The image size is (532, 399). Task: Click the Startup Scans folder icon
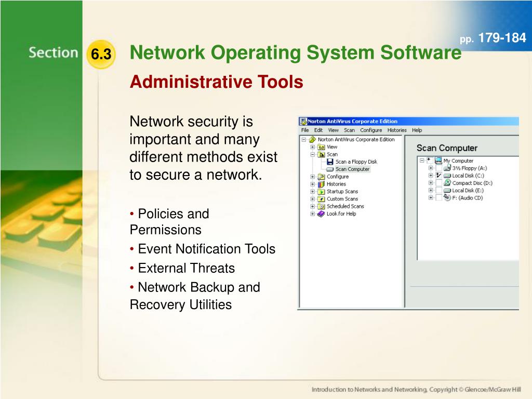(x=321, y=192)
